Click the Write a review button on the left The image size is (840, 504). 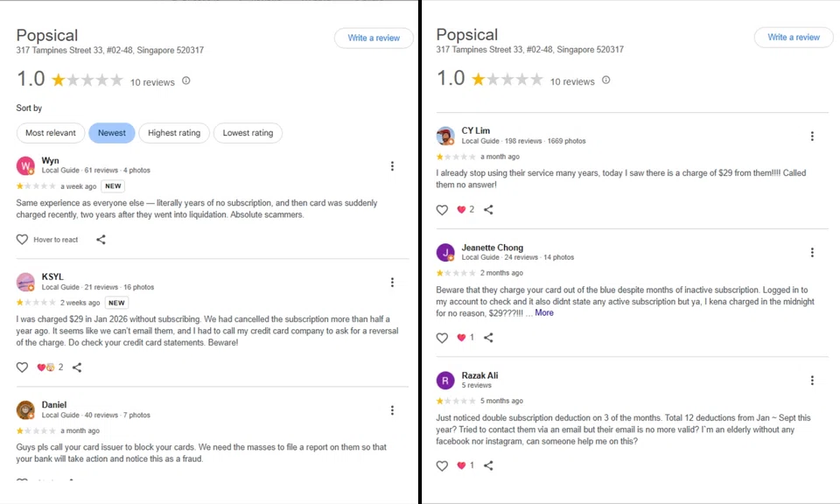click(374, 38)
